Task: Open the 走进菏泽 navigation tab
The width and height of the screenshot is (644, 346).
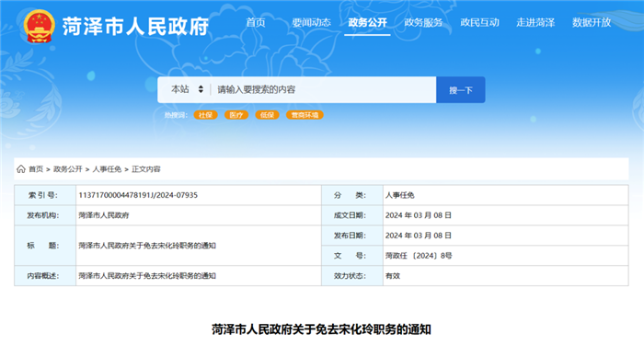Action: point(535,23)
